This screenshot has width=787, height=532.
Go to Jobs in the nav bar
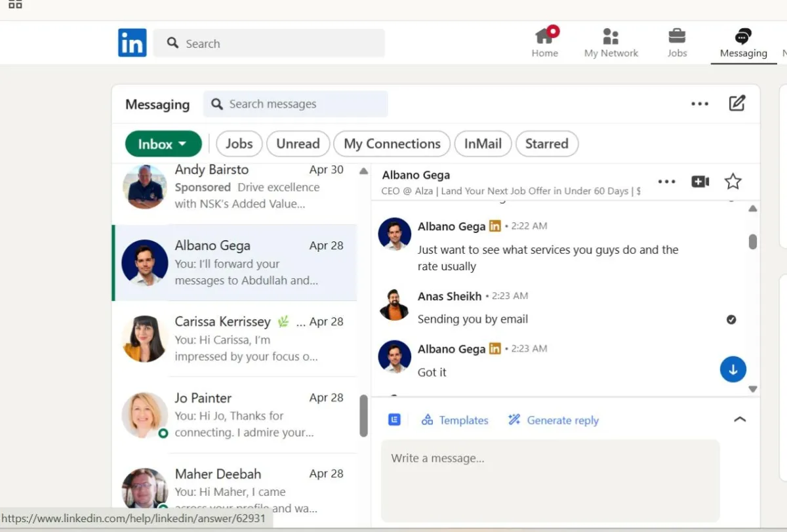pos(677,43)
